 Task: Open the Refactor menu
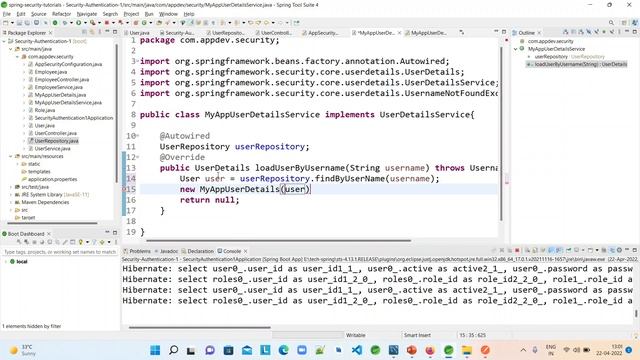[x=62, y=14]
